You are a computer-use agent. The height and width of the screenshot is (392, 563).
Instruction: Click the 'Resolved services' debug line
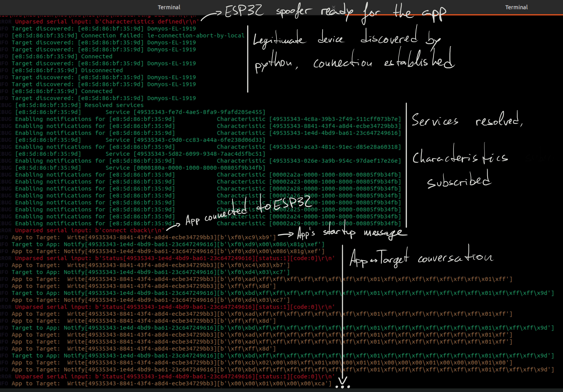[x=72, y=105]
